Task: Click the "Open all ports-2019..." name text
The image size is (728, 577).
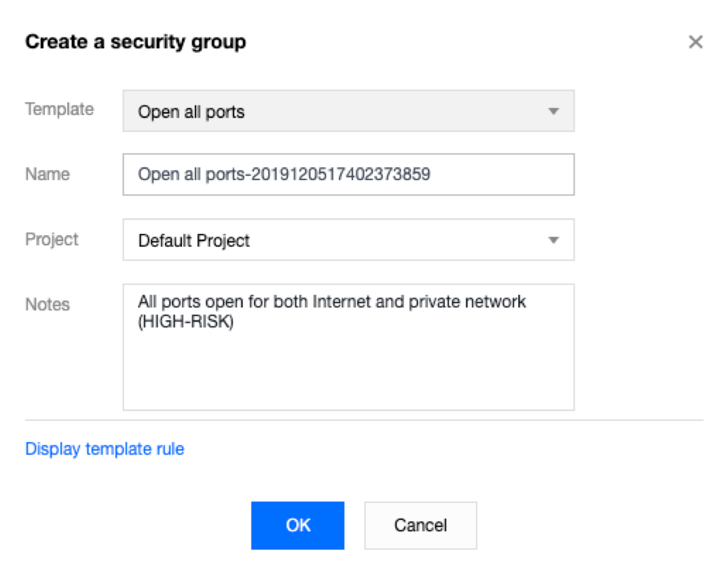Action: point(284,175)
